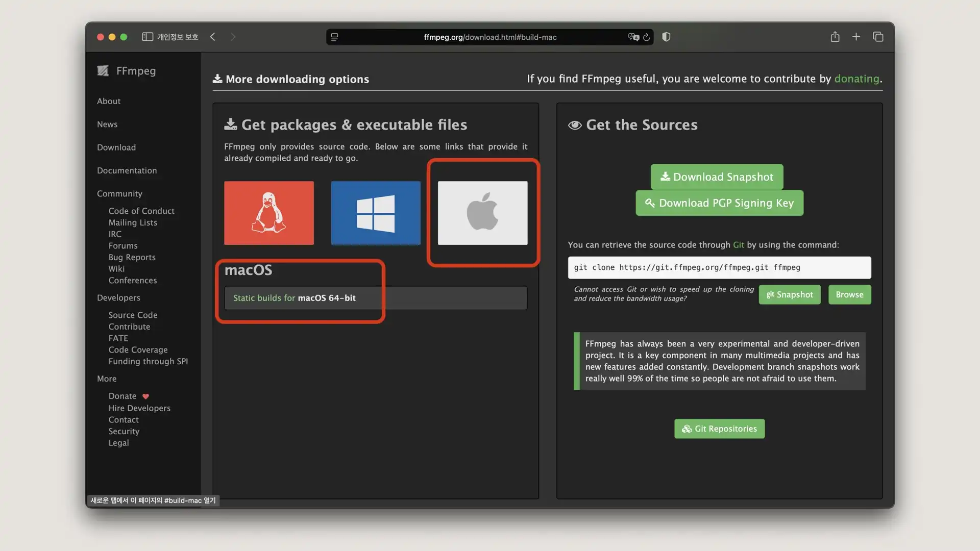Open IRC link
This screenshot has height=551, width=980.
click(x=115, y=234)
